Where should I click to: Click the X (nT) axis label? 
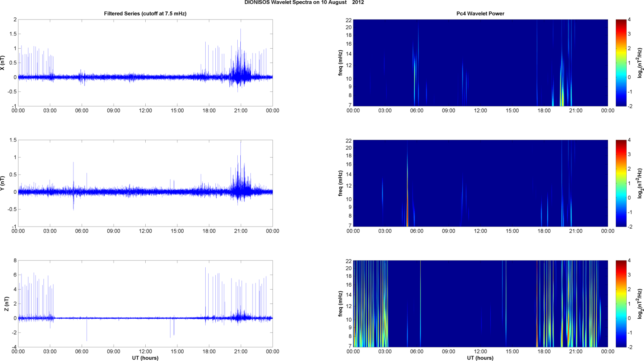(x=3, y=63)
